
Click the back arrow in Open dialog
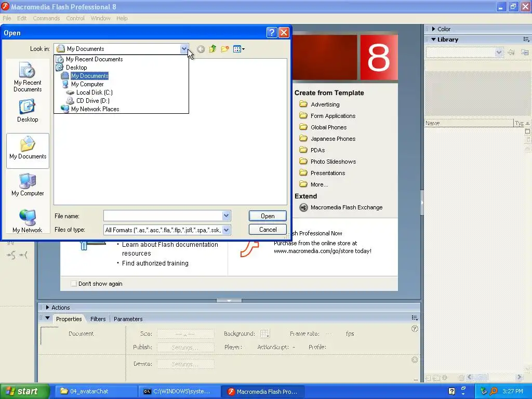[x=201, y=49]
